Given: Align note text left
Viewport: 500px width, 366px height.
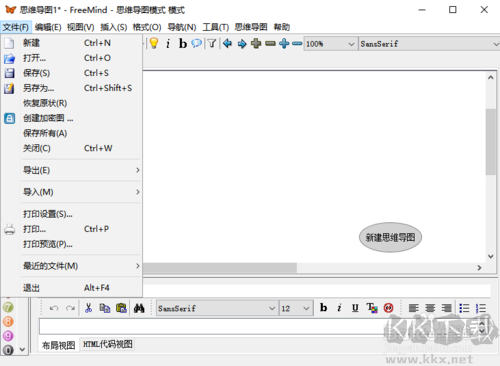Looking at the screenshot, I should coord(414,308).
